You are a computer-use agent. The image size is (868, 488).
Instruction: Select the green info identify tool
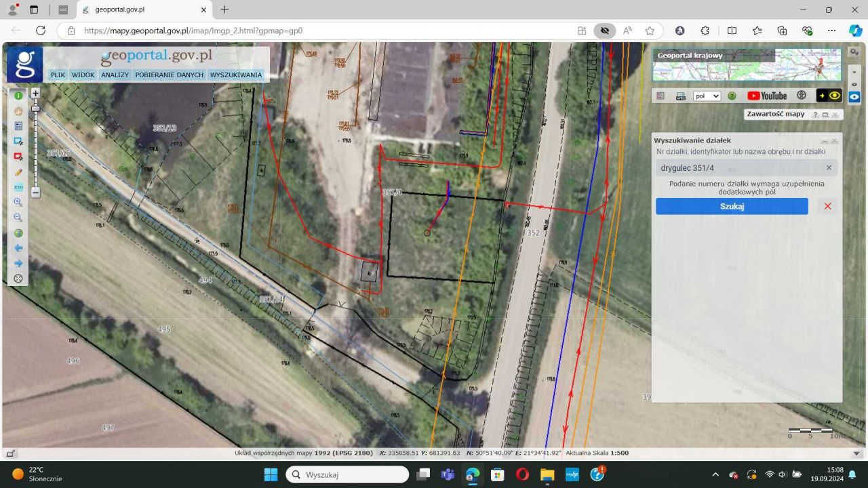[18, 96]
